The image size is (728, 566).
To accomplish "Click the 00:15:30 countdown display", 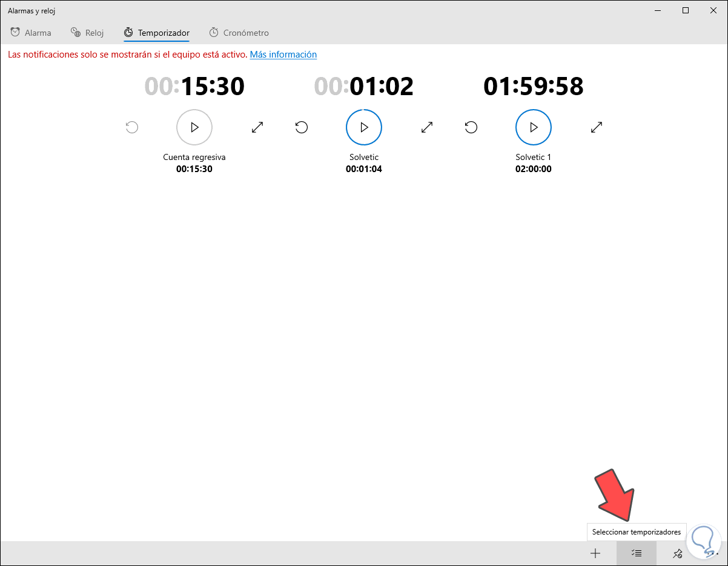I will click(x=194, y=86).
